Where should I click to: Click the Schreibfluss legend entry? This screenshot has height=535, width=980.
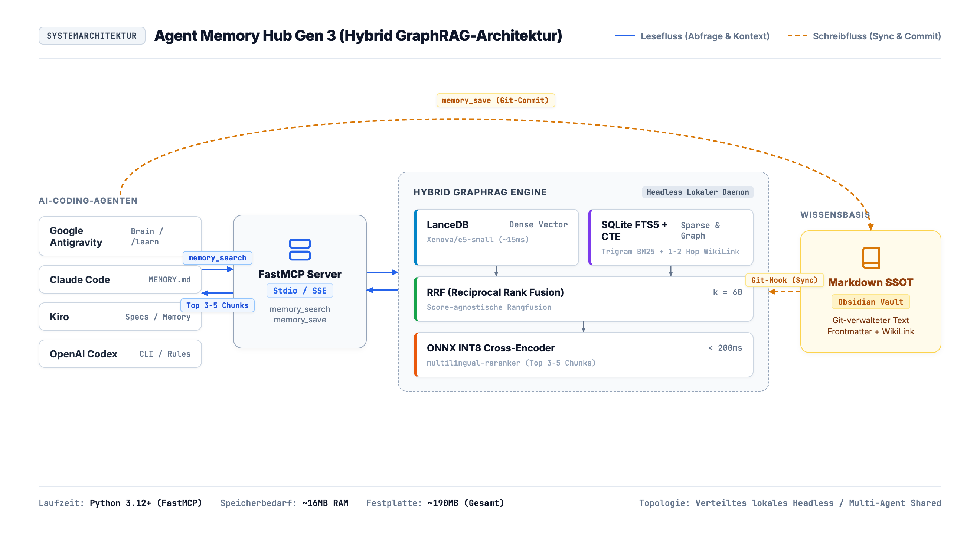pos(864,36)
